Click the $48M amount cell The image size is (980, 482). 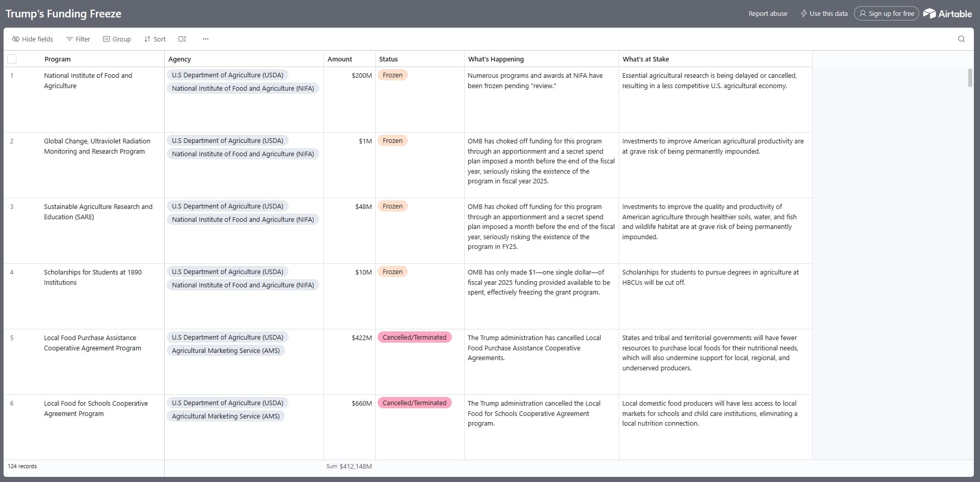click(x=350, y=230)
